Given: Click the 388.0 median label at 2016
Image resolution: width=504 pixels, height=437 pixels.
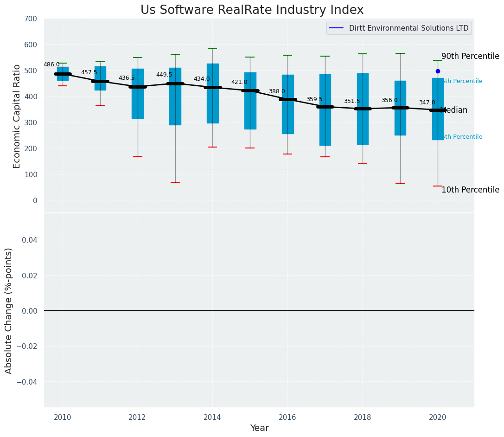Looking at the screenshot, I should 277,92.
